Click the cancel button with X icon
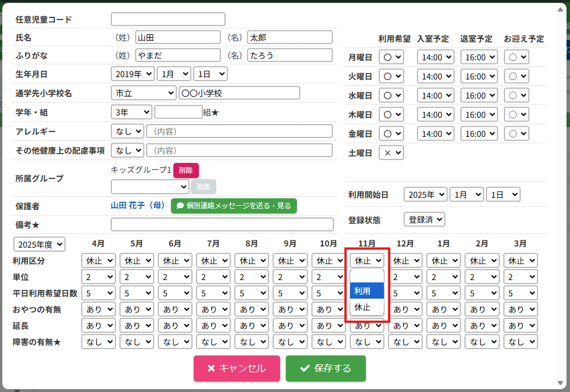This screenshot has height=392, width=570. (237, 368)
